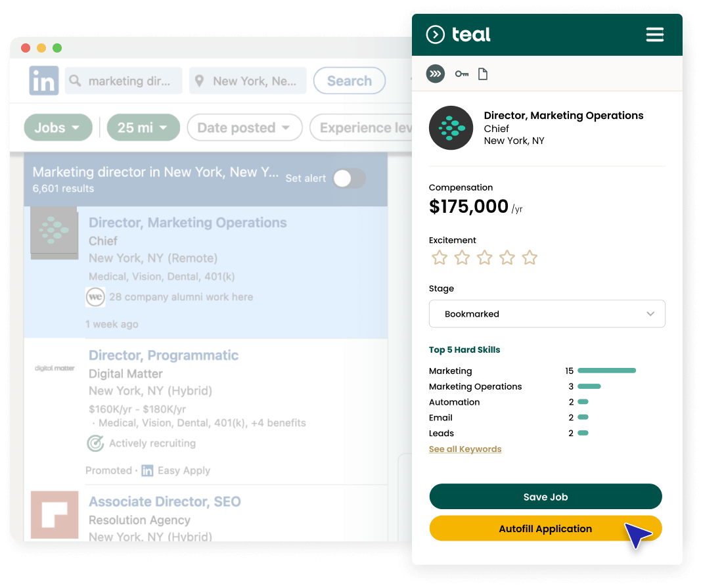
Task: Click the '28 company alumni work here' text
Action: pyautogui.click(x=181, y=297)
